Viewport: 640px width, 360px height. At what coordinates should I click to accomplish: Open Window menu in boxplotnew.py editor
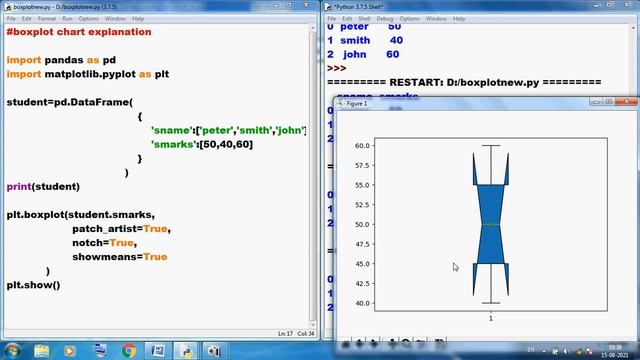tap(115, 19)
